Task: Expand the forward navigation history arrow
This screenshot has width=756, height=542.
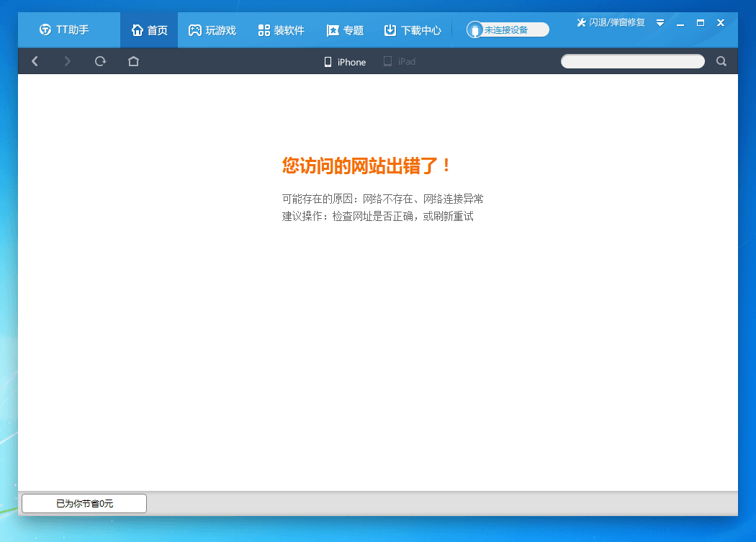Action: point(68,61)
